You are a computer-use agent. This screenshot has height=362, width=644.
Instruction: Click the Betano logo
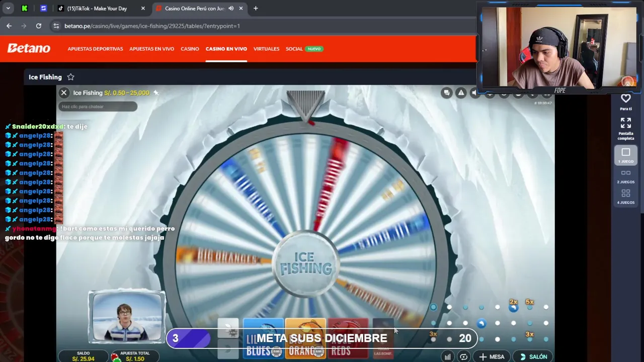click(x=29, y=48)
